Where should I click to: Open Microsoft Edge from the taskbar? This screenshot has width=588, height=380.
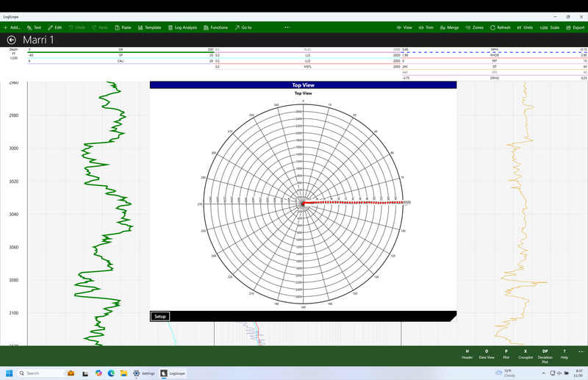tap(111, 373)
